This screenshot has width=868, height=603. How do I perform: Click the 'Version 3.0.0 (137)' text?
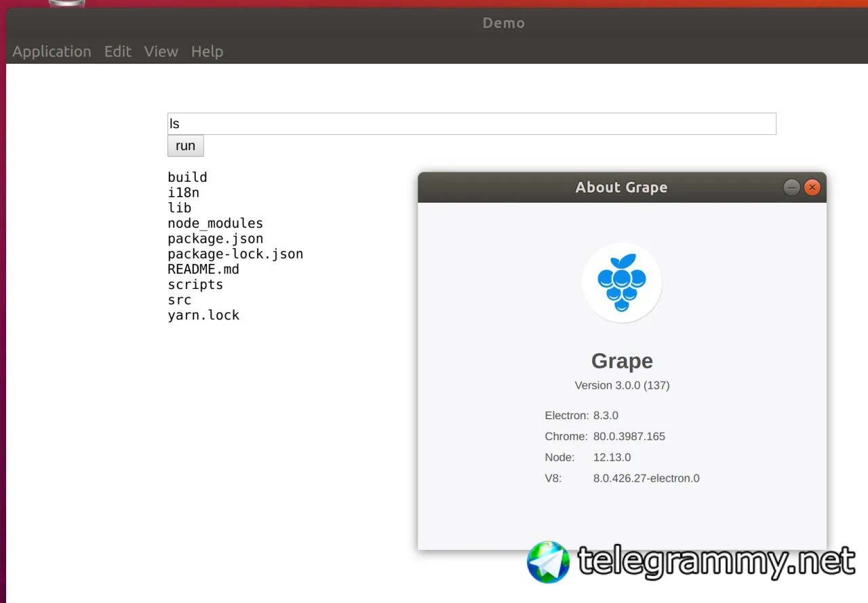pos(622,385)
